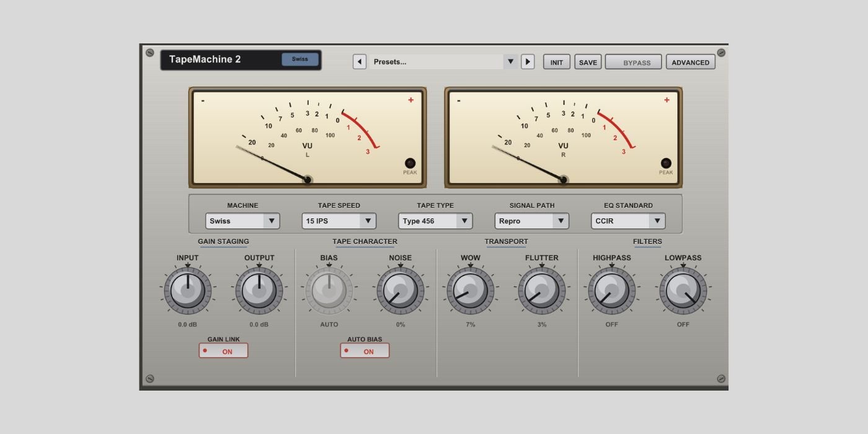This screenshot has height=434, width=868.
Task: Click the OUTPUT gain knob
Action: [259, 290]
